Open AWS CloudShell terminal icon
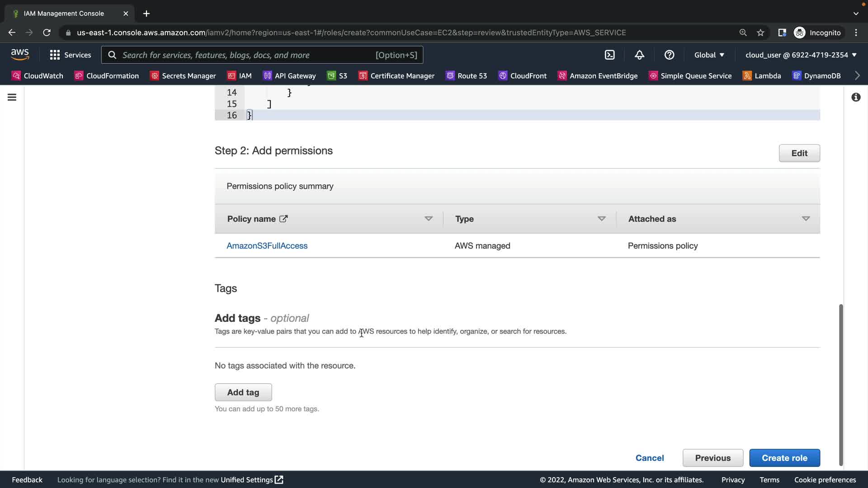This screenshot has height=488, width=868. [609, 55]
